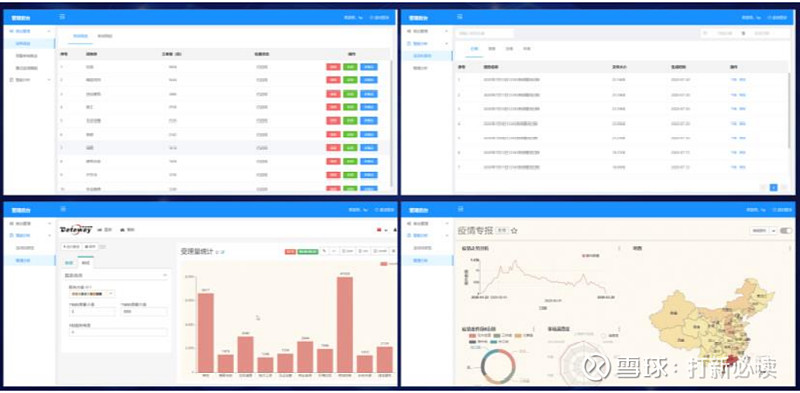Click the vertical scrollbar of the top-left table
Image resolution: width=800 pixels, height=393 pixels.
pyautogui.click(x=391, y=122)
